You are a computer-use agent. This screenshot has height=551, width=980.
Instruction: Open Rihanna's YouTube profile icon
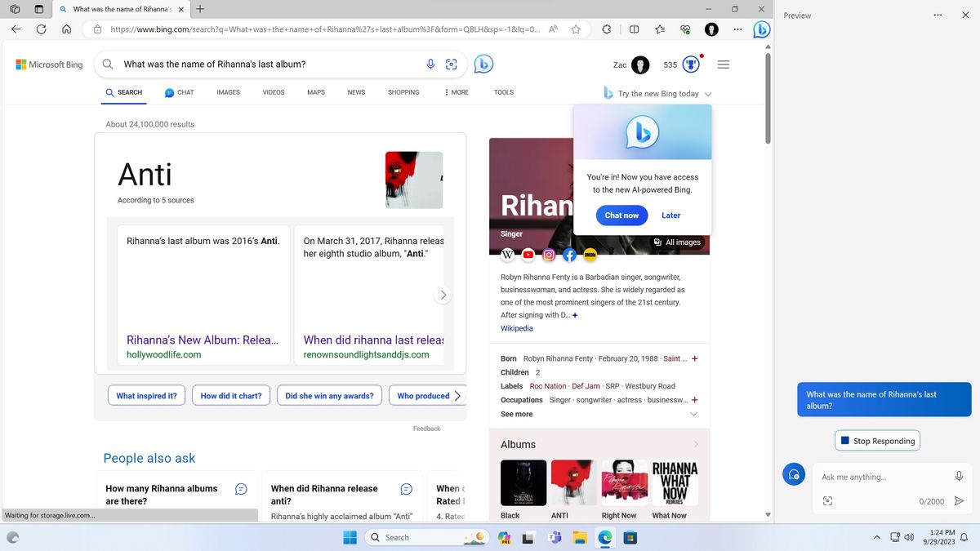tap(528, 255)
